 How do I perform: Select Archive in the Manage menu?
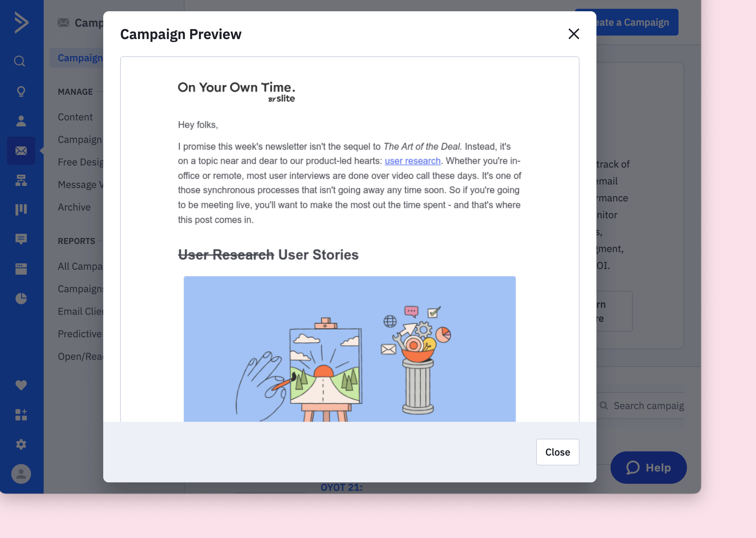coord(74,207)
